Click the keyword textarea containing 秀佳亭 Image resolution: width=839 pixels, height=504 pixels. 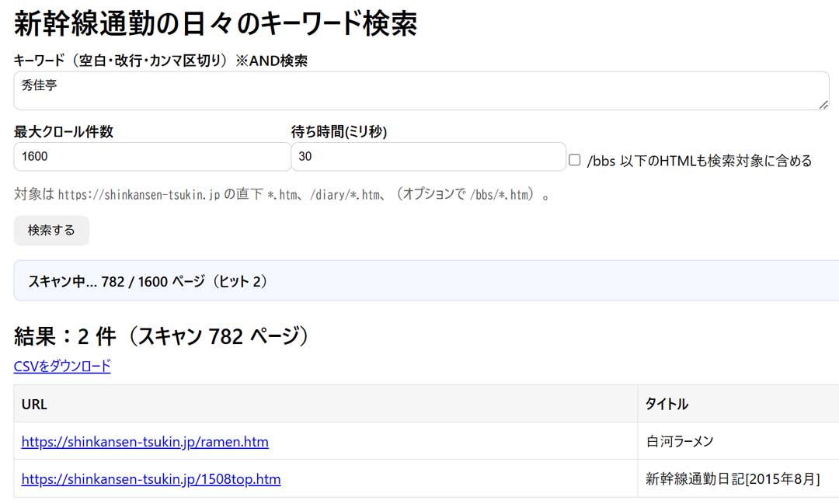coord(419,91)
